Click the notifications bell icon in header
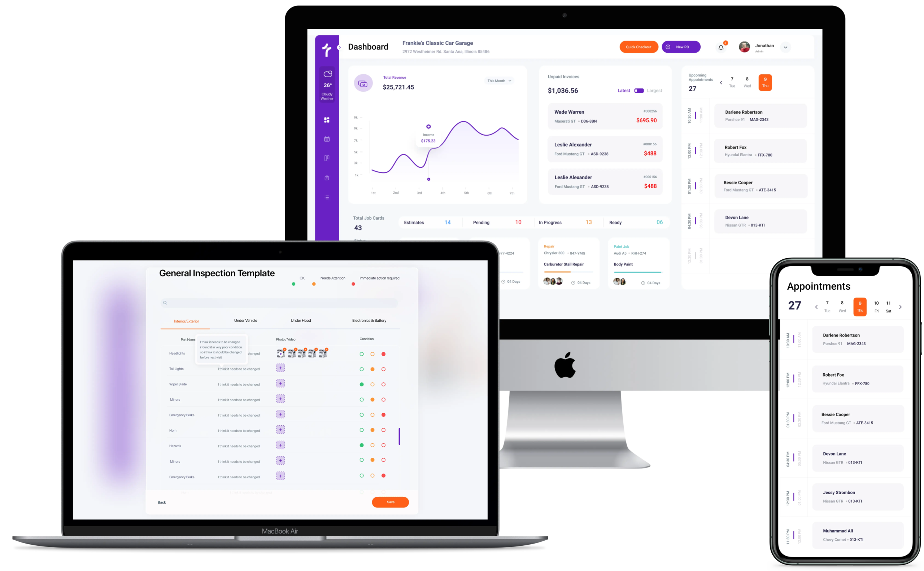The width and height of the screenshot is (924, 571). (x=720, y=47)
